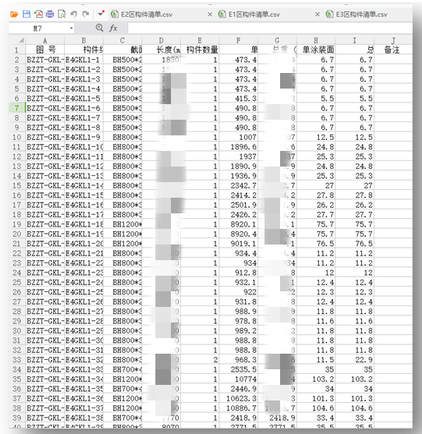Click the Open folder icon
422x434 pixels.
14,14
